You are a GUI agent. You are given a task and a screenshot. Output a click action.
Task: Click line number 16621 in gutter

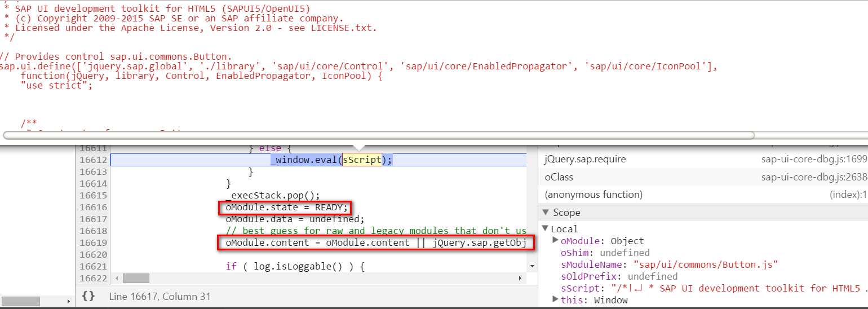pyautogui.click(x=93, y=266)
